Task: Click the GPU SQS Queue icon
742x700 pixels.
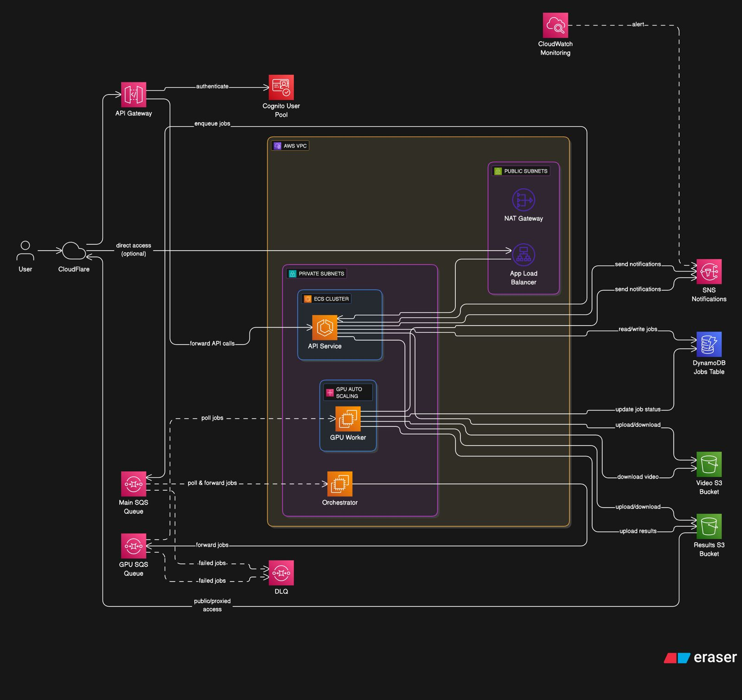Action: click(134, 546)
